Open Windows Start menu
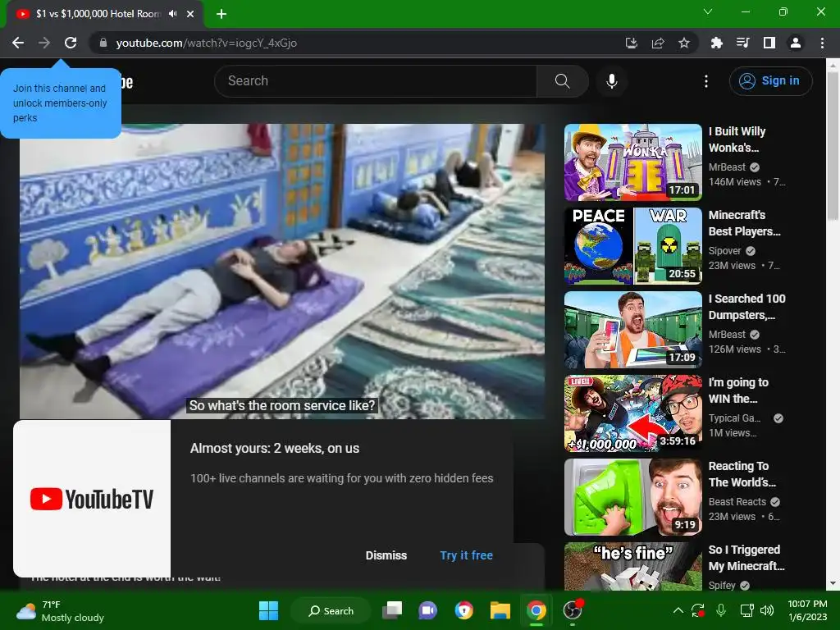Viewport: 840px width, 630px height. 268,610
